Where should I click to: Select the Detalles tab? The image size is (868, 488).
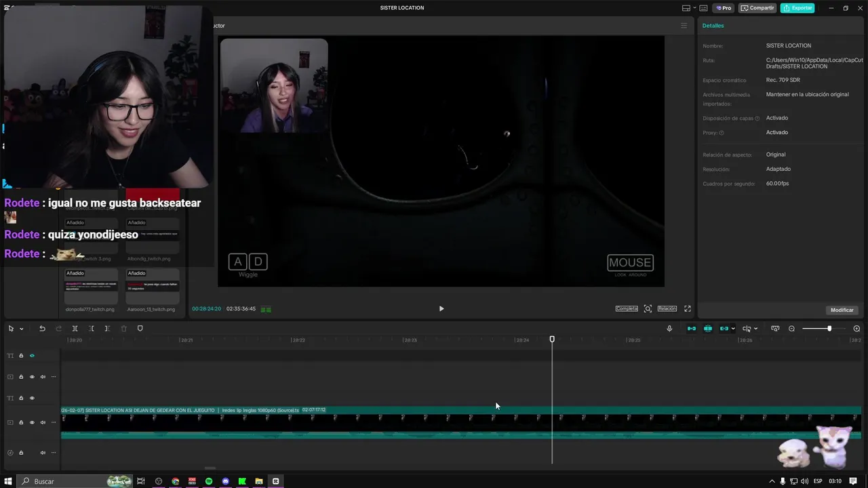pyautogui.click(x=713, y=26)
